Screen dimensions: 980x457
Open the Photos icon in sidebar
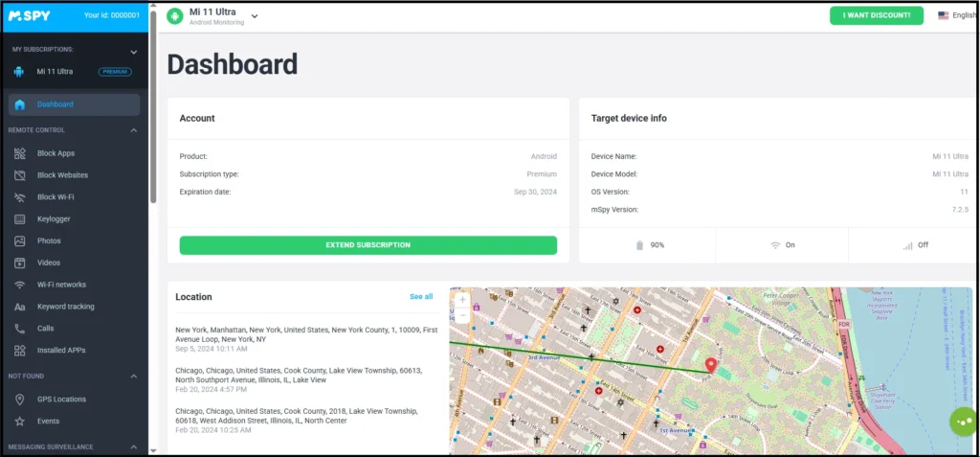click(x=19, y=241)
